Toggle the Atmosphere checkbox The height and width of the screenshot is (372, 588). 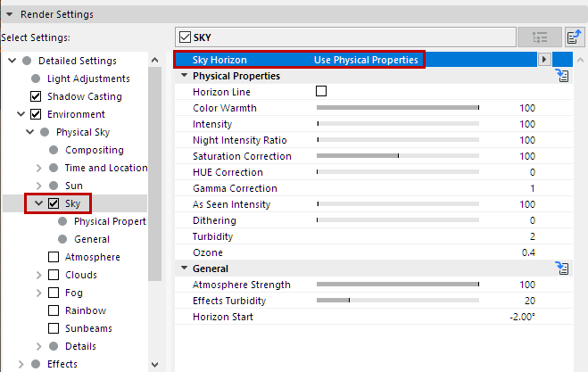pyautogui.click(x=54, y=257)
